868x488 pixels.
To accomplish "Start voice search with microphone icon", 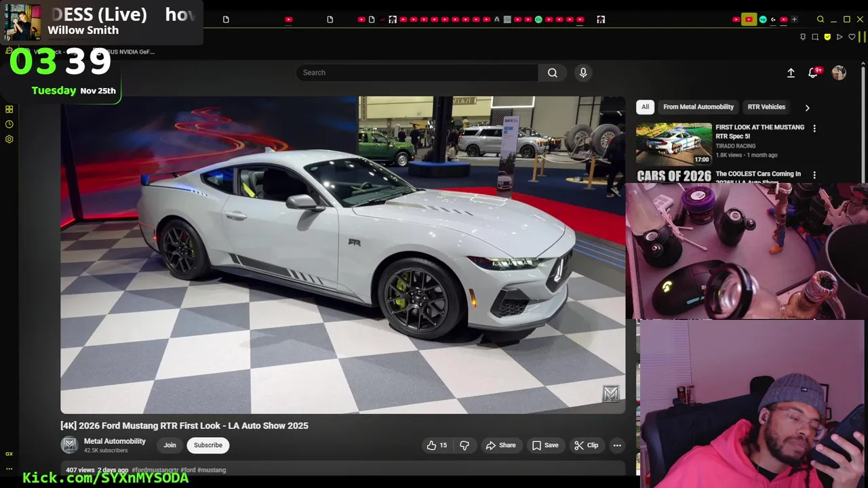I will 583,73.
